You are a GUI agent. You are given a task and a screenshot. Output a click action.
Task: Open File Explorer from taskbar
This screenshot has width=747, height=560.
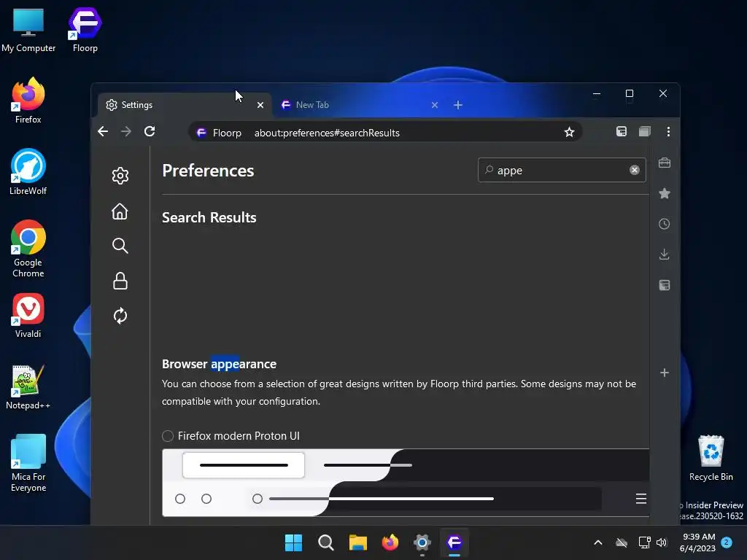tap(357, 542)
